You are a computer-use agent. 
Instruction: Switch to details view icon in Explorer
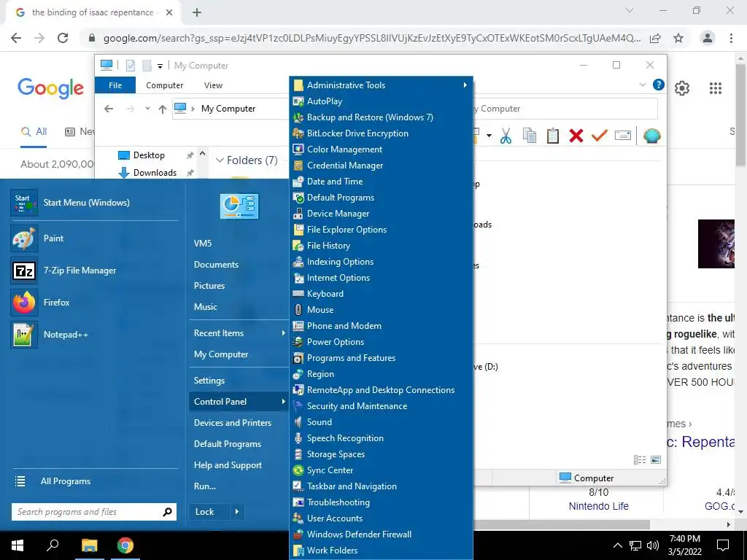(x=639, y=459)
